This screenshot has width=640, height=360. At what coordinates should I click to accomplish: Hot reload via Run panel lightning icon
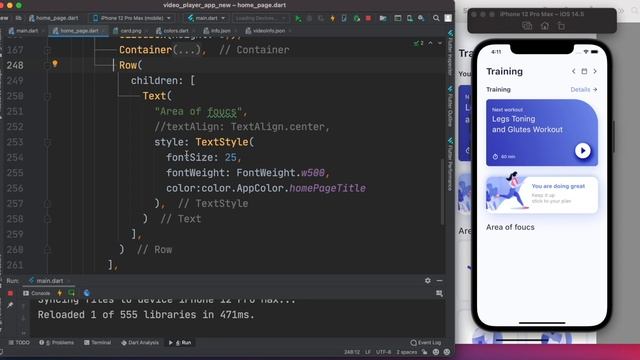[60, 293]
